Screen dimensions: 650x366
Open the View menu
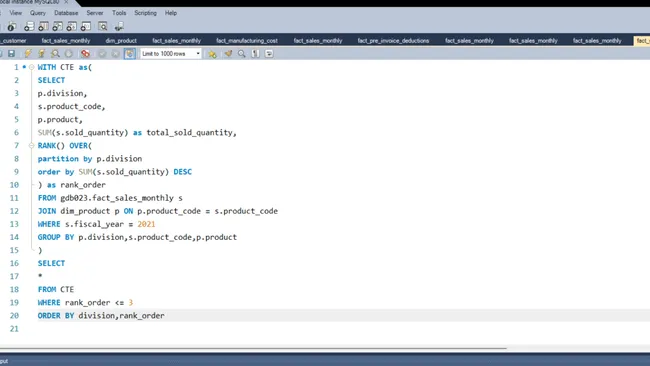click(15, 13)
